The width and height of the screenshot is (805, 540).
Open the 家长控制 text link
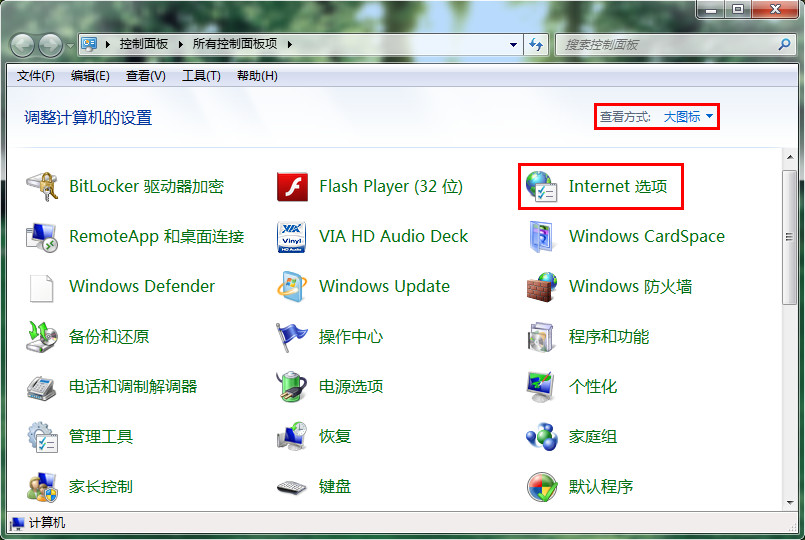click(x=101, y=486)
